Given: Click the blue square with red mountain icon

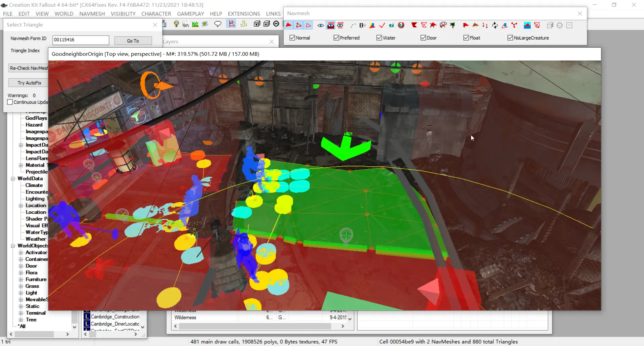Looking at the screenshot, I should (x=527, y=25).
